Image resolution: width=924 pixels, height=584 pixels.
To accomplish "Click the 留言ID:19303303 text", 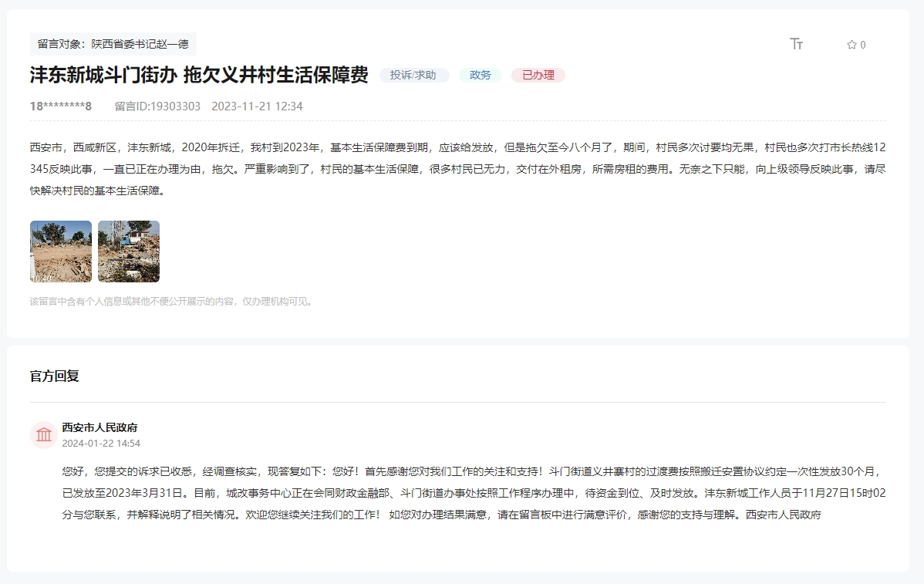I will pyautogui.click(x=157, y=106).
